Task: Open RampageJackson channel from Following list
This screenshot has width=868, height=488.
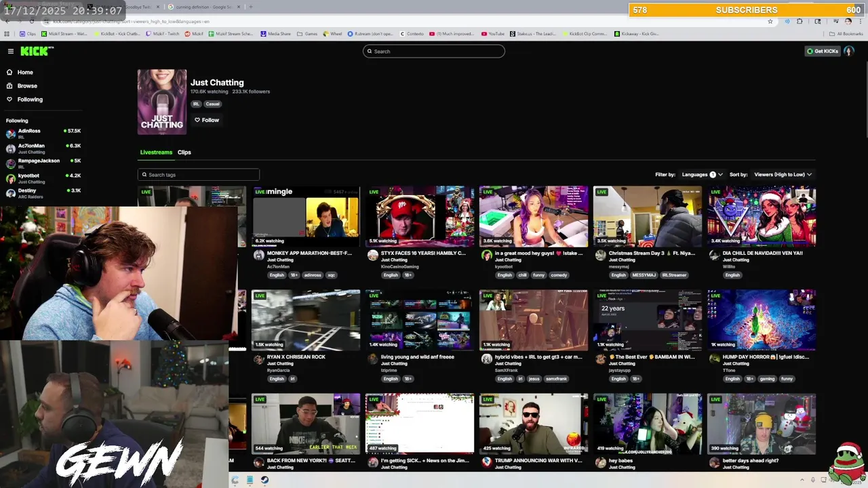Action: (x=43, y=163)
